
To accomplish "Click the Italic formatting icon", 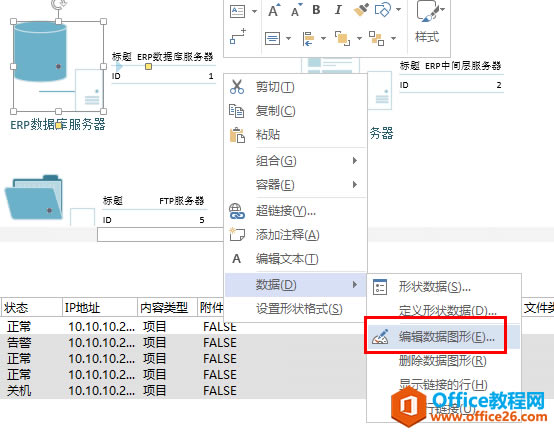I will 338,10.
